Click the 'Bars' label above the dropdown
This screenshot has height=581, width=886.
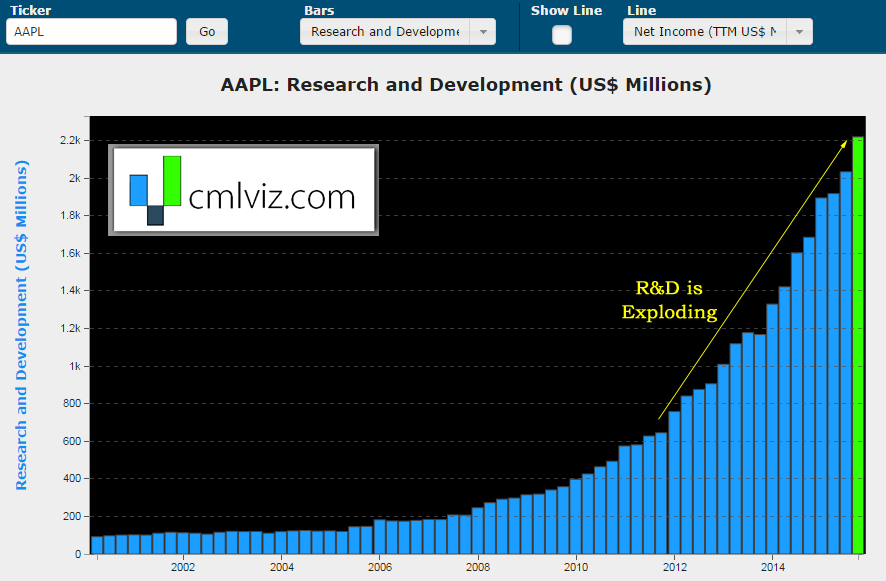pos(319,10)
